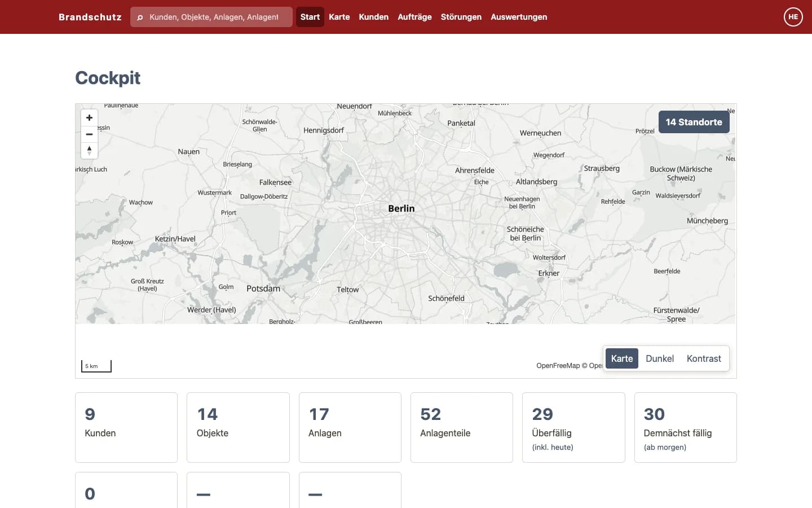Click the Cockpit page heading
This screenshot has height=508, width=812.
tap(108, 78)
